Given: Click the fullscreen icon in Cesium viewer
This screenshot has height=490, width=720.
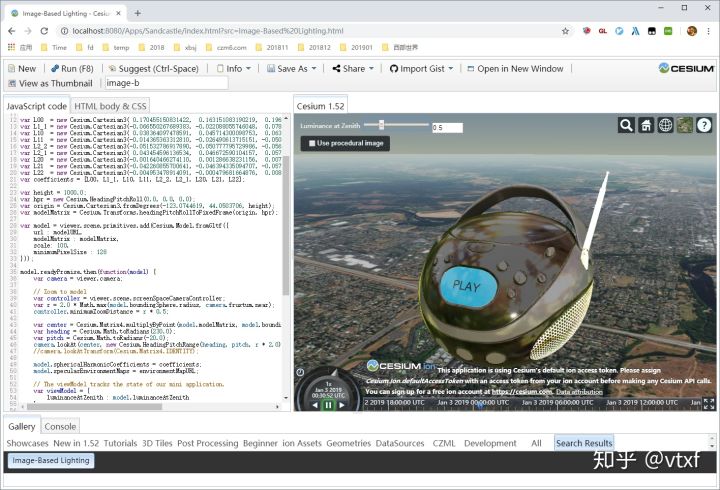Looking at the screenshot, I should pyautogui.click(x=709, y=404).
